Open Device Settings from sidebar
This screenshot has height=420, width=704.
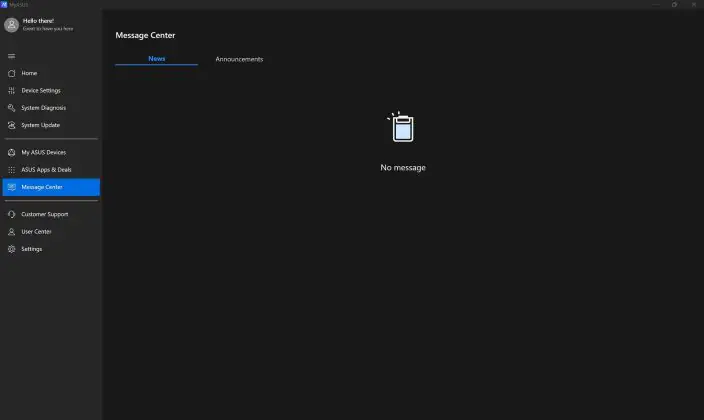[x=51, y=91]
